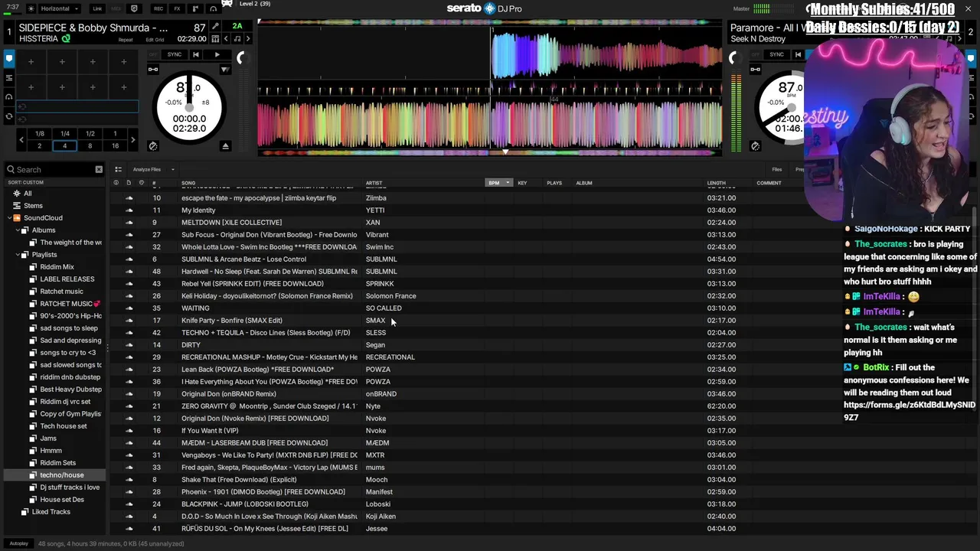Image resolution: width=980 pixels, height=551 pixels.
Task: Click the Stems shield icon in the top bar
Action: 135,8
